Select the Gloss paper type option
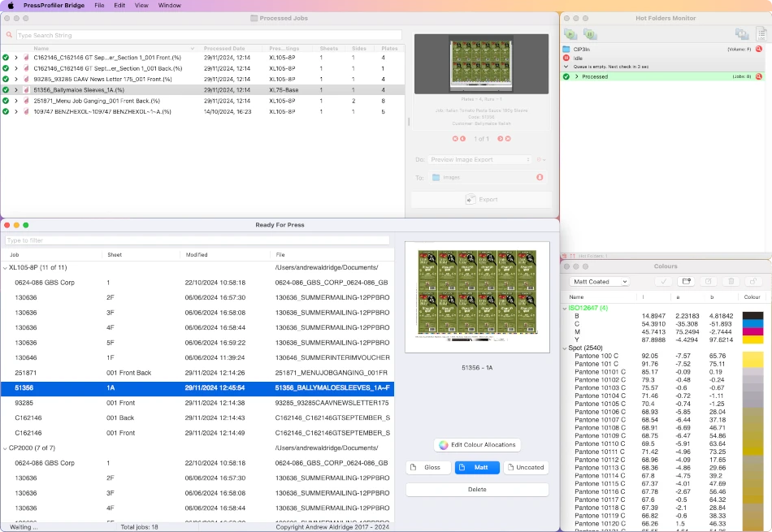Image resolution: width=772 pixels, height=532 pixels. (x=427, y=468)
